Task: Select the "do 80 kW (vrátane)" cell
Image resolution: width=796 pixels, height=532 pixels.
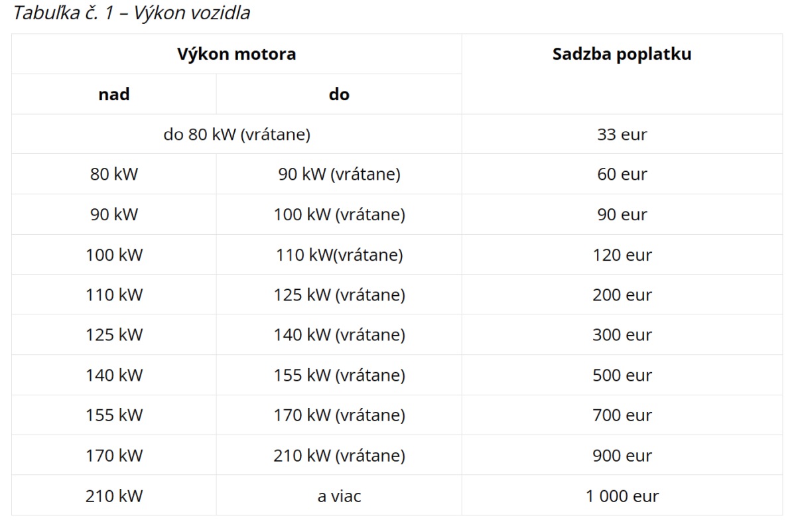Action: [x=236, y=135]
